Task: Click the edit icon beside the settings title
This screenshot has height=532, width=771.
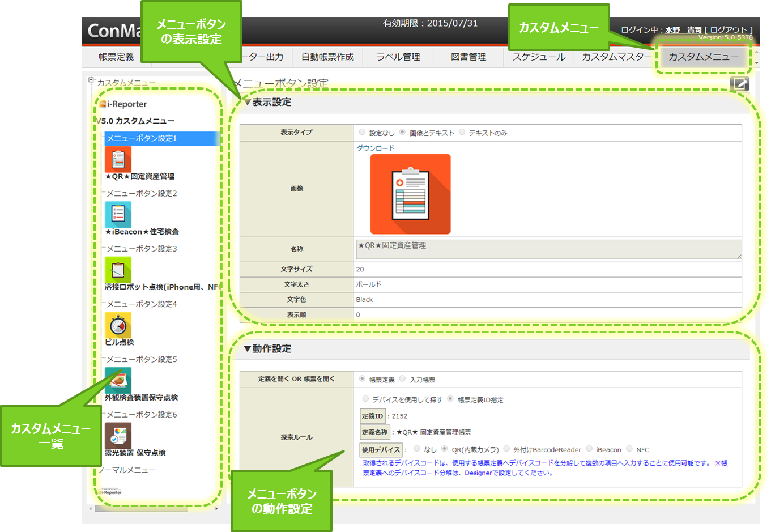Action: (x=740, y=84)
